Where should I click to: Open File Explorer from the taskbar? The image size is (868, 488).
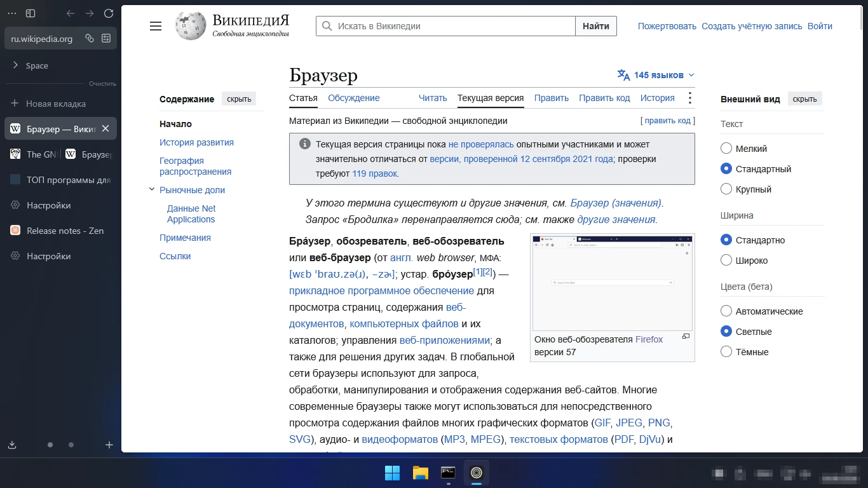421,473
